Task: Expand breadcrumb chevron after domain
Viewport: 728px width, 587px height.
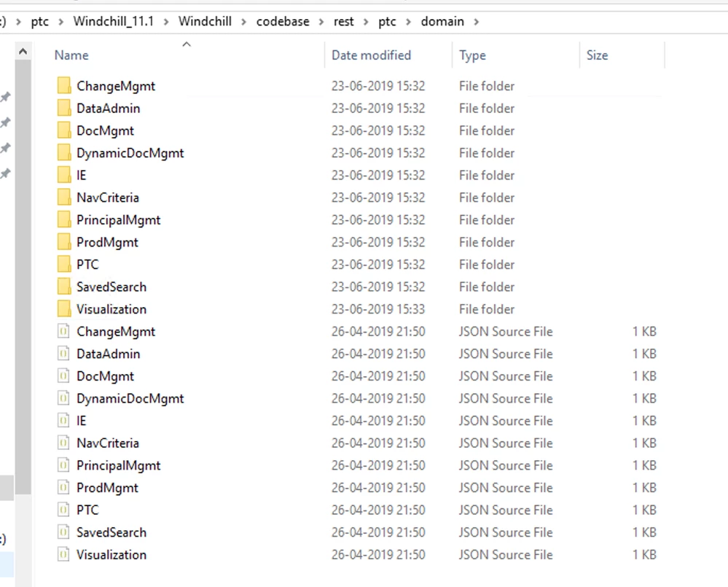Action: pyautogui.click(x=477, y=22)
